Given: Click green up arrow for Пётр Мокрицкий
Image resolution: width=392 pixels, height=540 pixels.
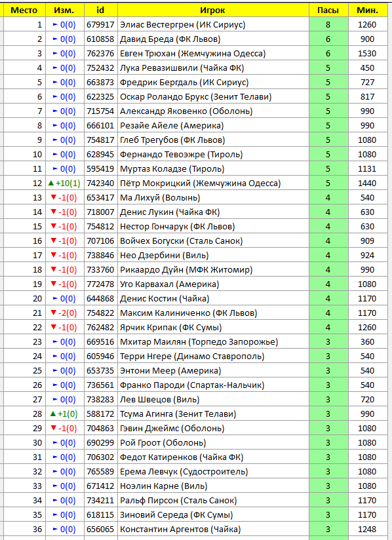Looking at the screenshot, I should 51,183.
